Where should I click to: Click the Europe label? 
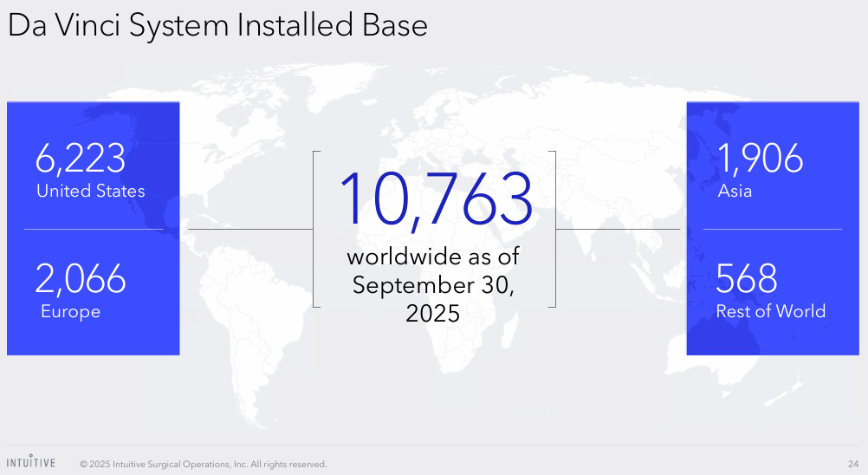[70, 312]
